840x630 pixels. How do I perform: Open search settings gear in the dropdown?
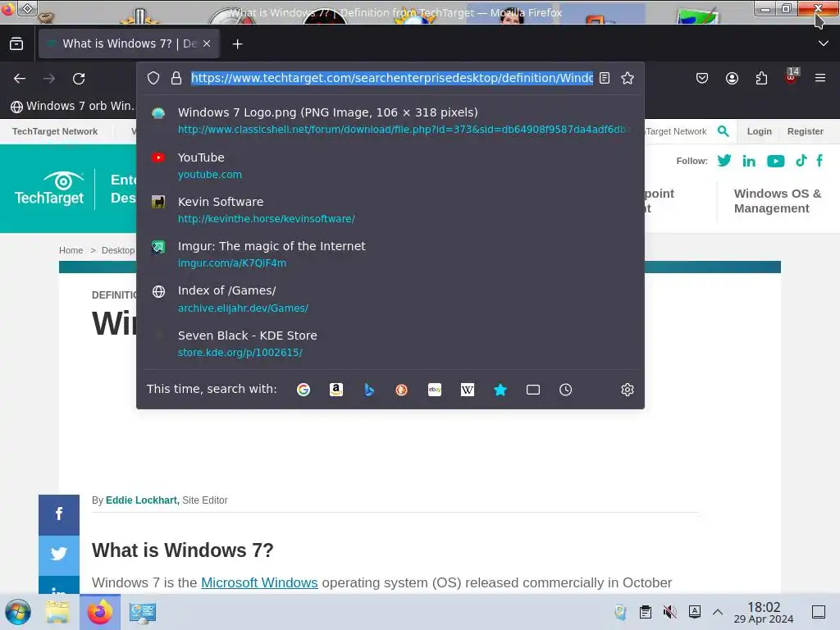628,390
